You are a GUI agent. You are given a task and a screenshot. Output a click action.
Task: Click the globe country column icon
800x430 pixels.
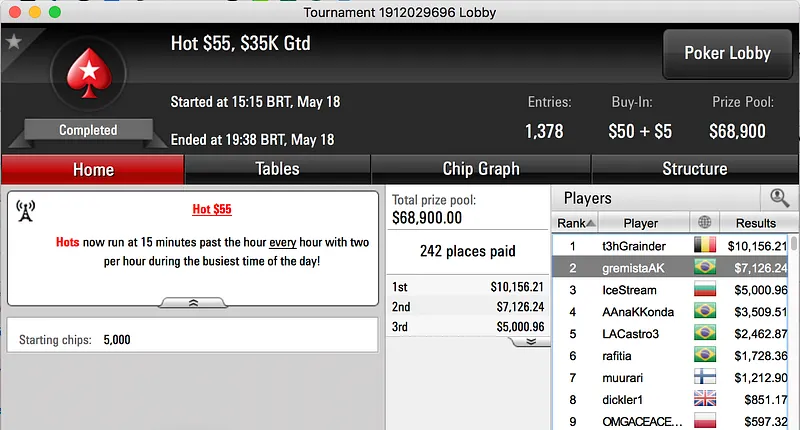pos(706,223)
